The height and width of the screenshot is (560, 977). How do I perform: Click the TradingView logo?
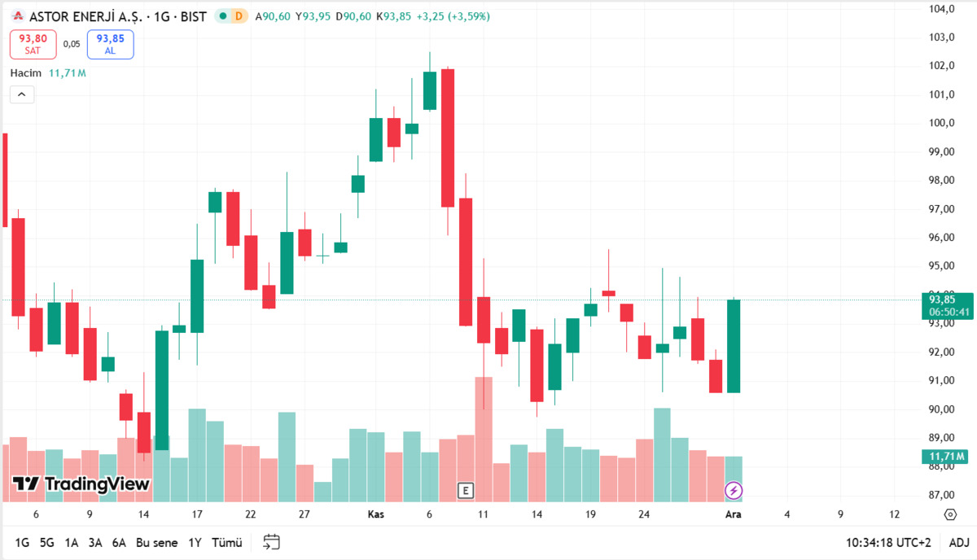[x=81, y=484]
